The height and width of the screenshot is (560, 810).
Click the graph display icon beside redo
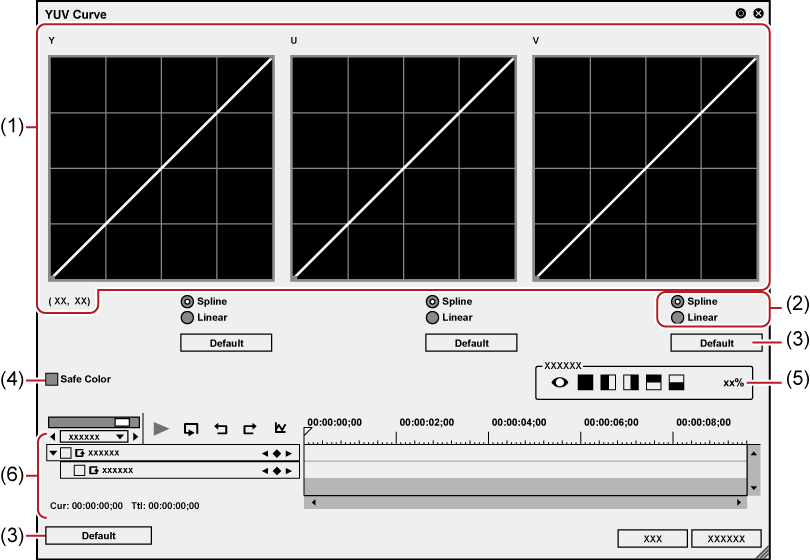(280, 428)
